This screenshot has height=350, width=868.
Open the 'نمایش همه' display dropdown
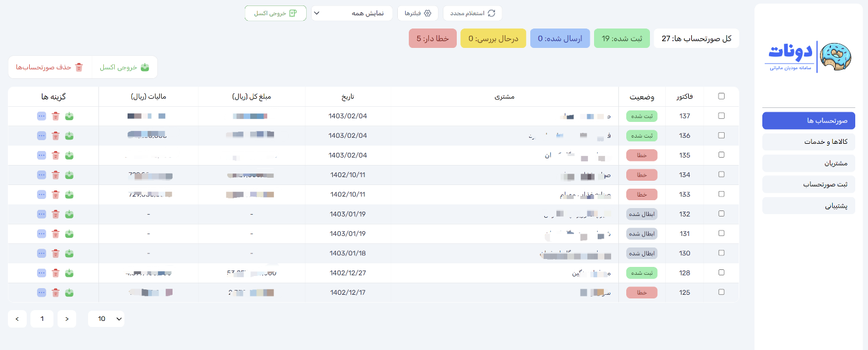[x=352, y=13]
